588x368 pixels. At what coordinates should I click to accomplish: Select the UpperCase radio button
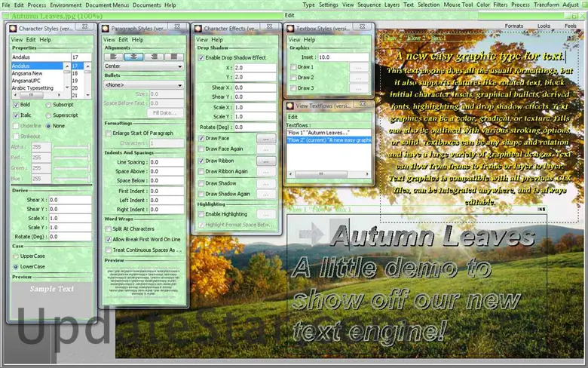click(x=16, y=257)
